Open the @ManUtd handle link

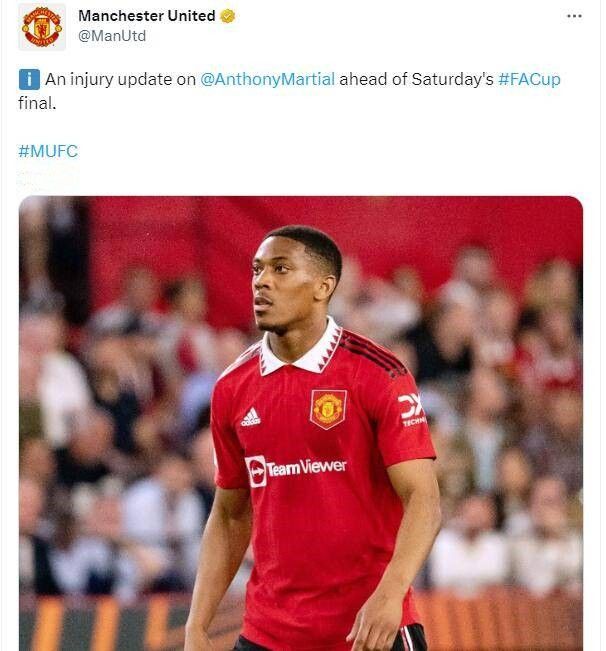[112, 36]
